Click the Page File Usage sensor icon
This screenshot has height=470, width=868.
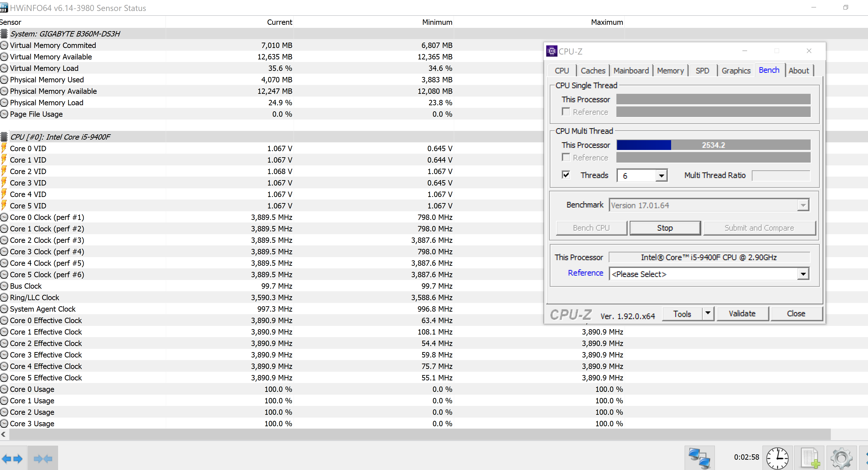click(4, 114)
